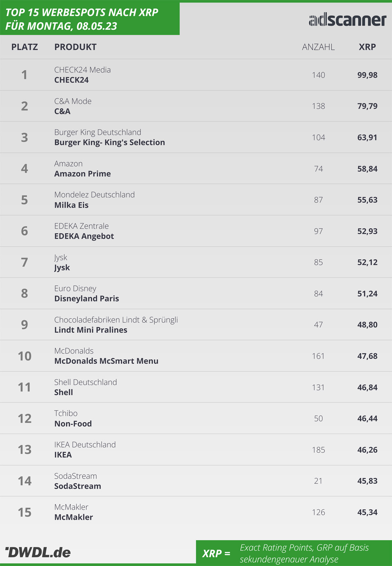Screen dimensions: 392x566
Task: Select the Disneyland Paris row
Action: [196, 293]
